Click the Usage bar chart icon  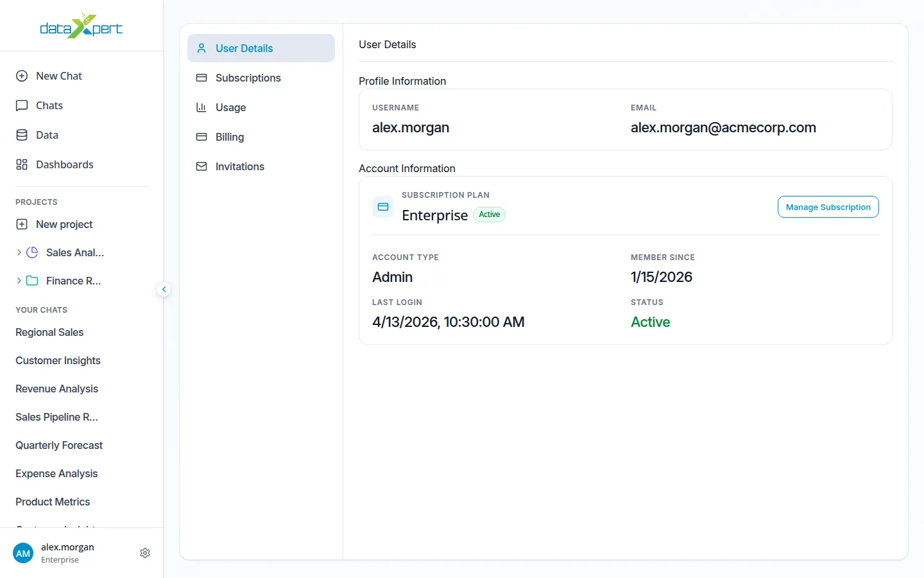point(201,107)
